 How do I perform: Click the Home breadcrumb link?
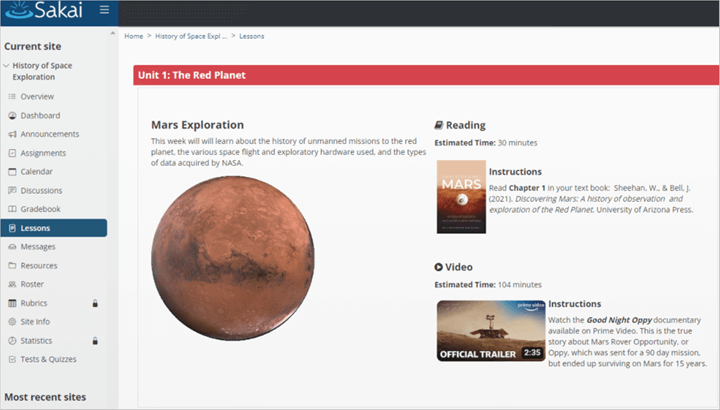pos(133,36)
